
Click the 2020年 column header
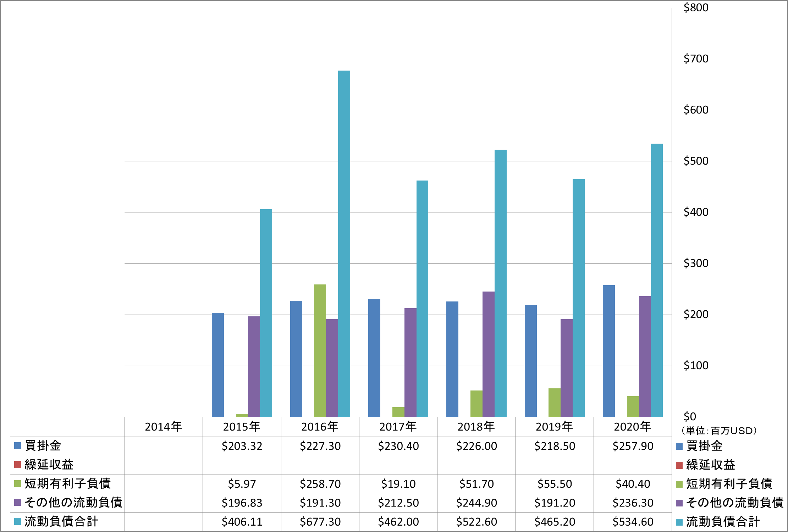pyautogui.click(x=633, y=427)
